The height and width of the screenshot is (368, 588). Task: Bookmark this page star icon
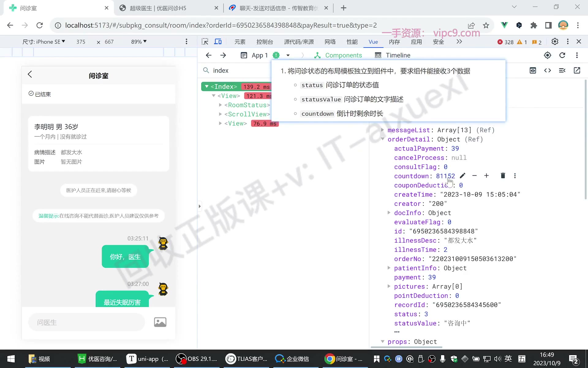pos(486,25)
